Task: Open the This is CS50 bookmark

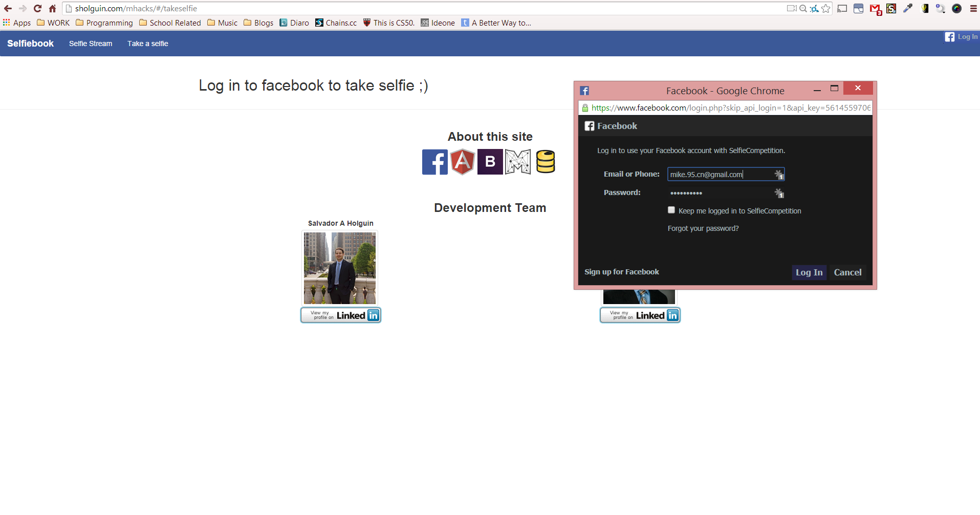Action: point(389,23)
